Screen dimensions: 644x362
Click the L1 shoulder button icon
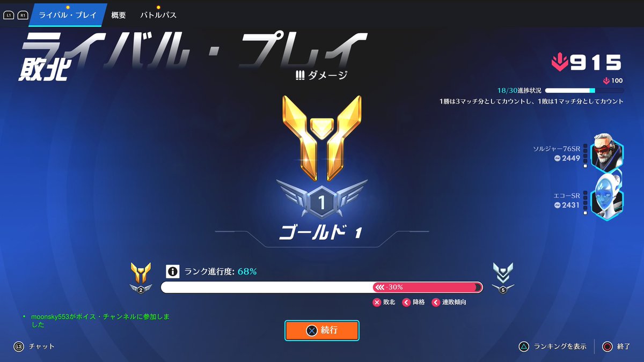[x=9, y=16]
